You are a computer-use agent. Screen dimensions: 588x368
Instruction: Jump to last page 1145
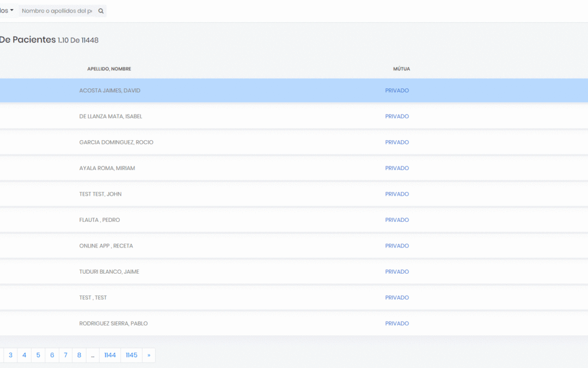[132, 355]
